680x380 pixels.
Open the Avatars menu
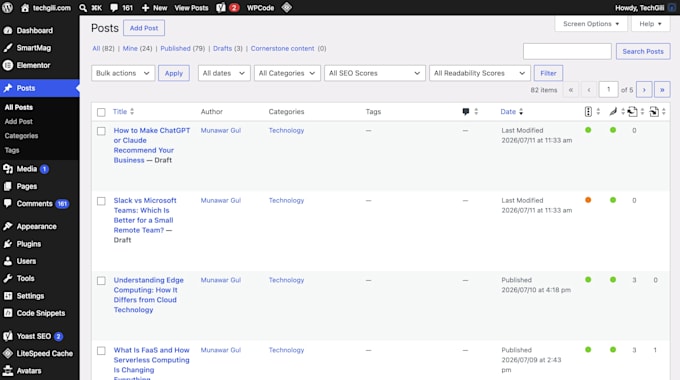point(29,371)
